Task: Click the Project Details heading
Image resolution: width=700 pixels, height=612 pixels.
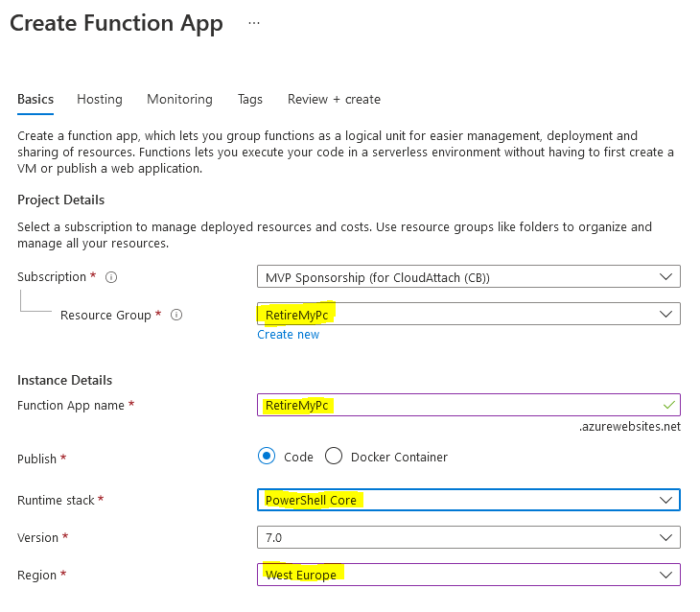Action: pos(60,200)
